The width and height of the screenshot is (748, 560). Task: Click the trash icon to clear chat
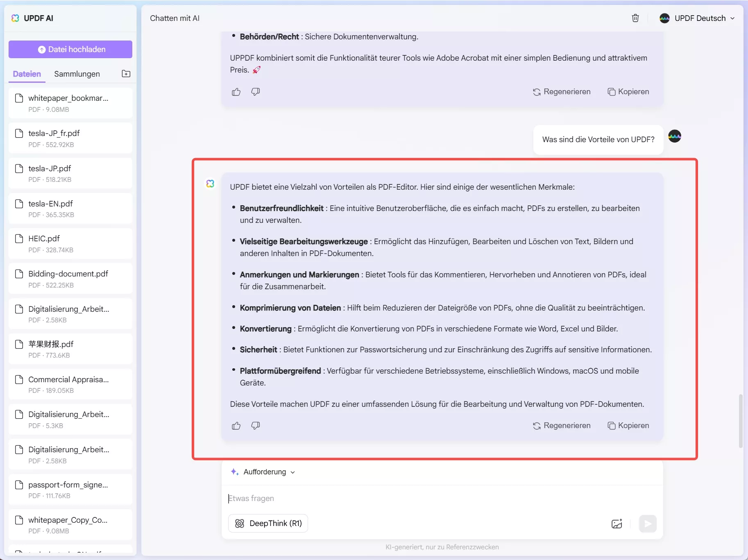635,18
